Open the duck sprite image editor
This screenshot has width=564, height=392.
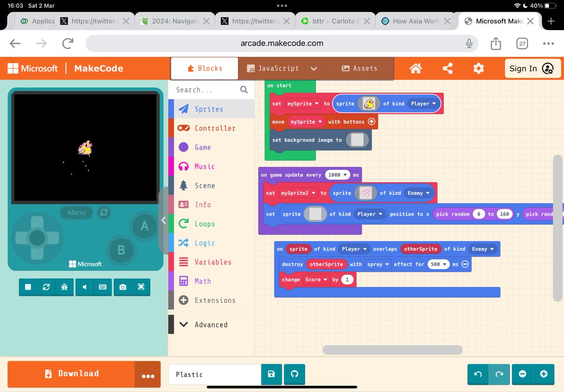[369, 104]
